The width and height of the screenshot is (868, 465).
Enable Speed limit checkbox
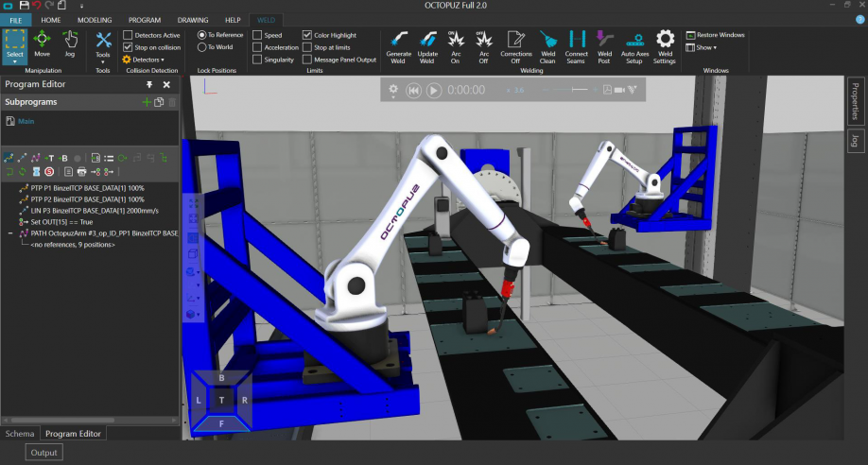click(257, 35)
